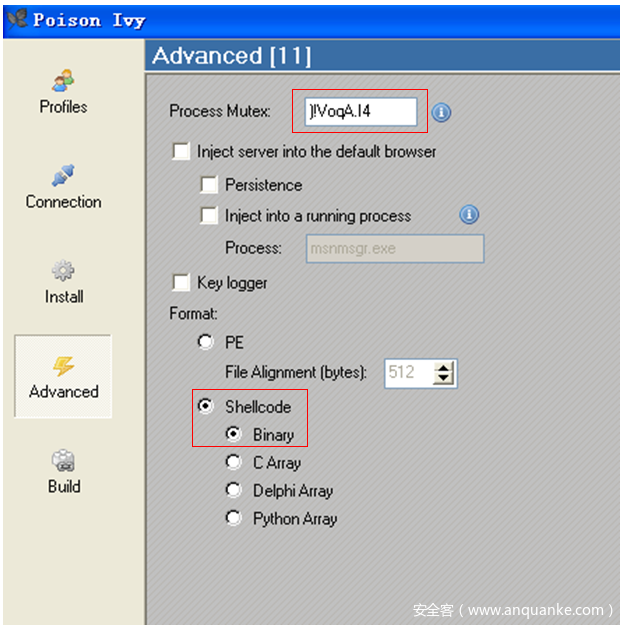629x629 pixels.
Task: Select Binary shellcode output
Action: click(x=234, y=435)
